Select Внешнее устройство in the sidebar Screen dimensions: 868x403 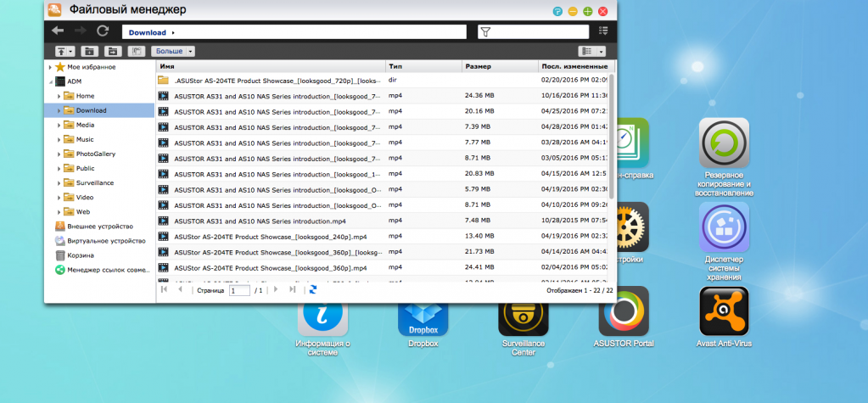coord(100,227)
